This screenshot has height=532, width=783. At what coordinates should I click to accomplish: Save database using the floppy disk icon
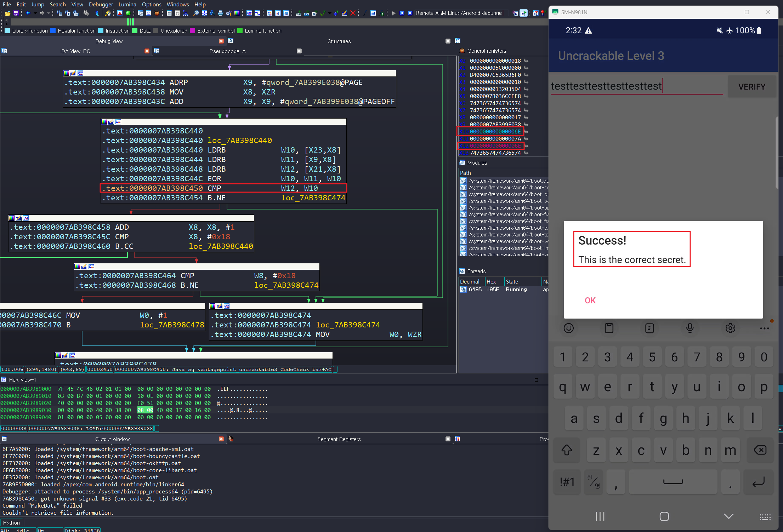click(16, 13)
